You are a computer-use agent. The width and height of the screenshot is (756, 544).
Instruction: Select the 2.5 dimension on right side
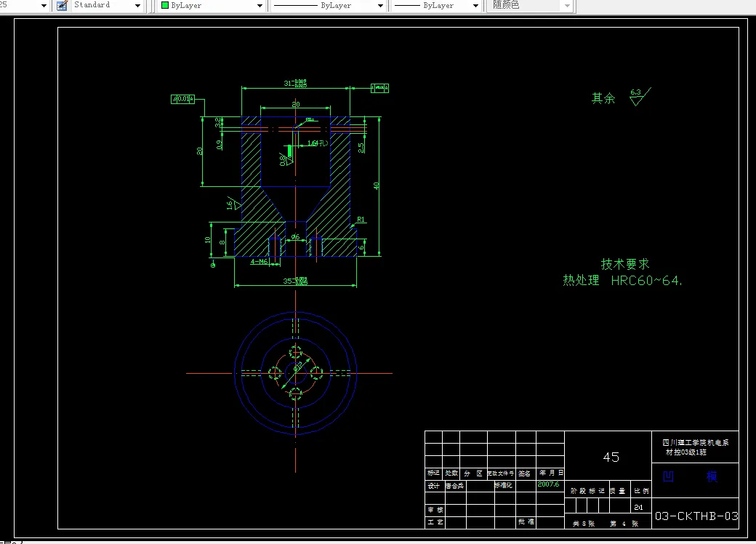pyautogui.click(x=361, y=148)
